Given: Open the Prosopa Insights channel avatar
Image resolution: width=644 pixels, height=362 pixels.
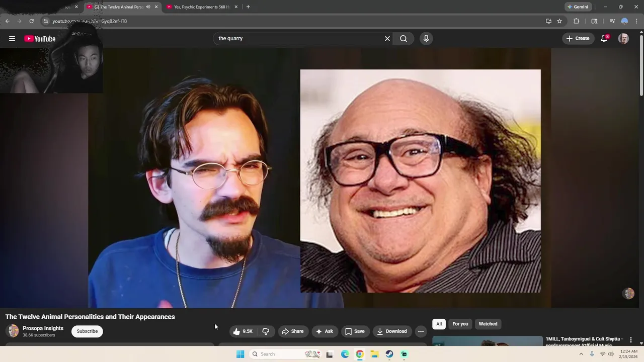Looking at the screenshot, I should tap(13, 331).
